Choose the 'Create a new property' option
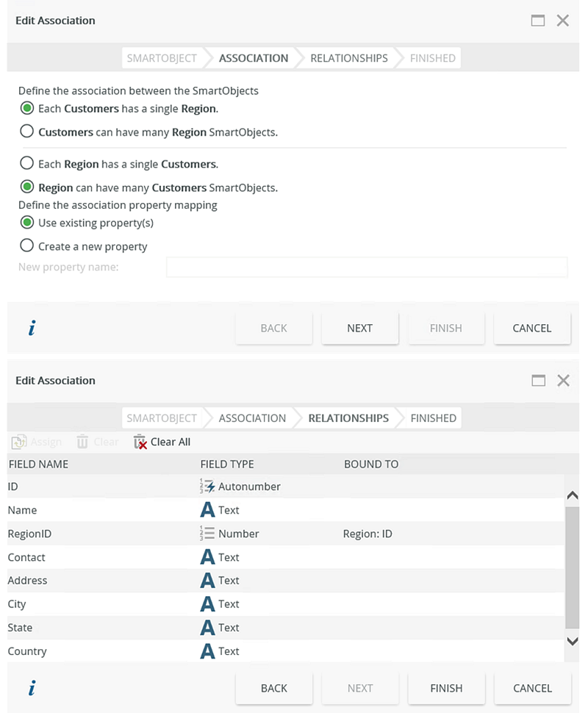 [27, 246]
